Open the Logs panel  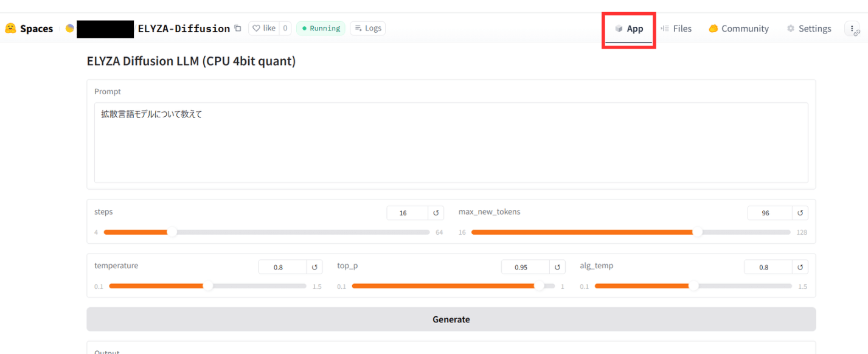(x=368, y=28)
